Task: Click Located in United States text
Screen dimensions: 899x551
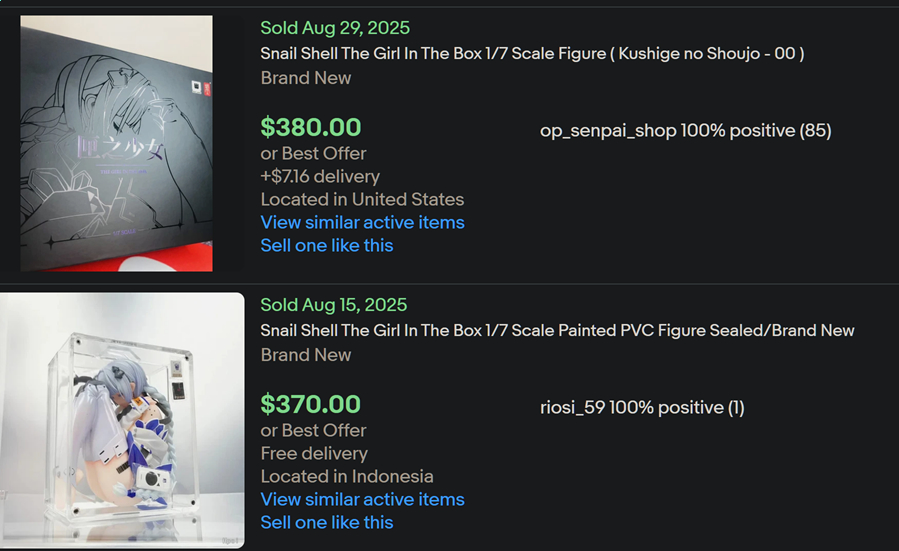Action: click(362, 199)
